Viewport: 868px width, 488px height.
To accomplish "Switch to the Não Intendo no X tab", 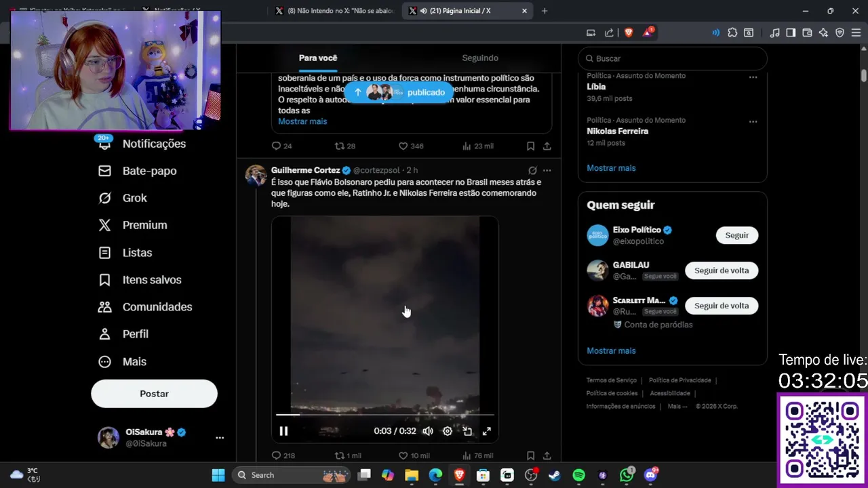I will (335, 11).
